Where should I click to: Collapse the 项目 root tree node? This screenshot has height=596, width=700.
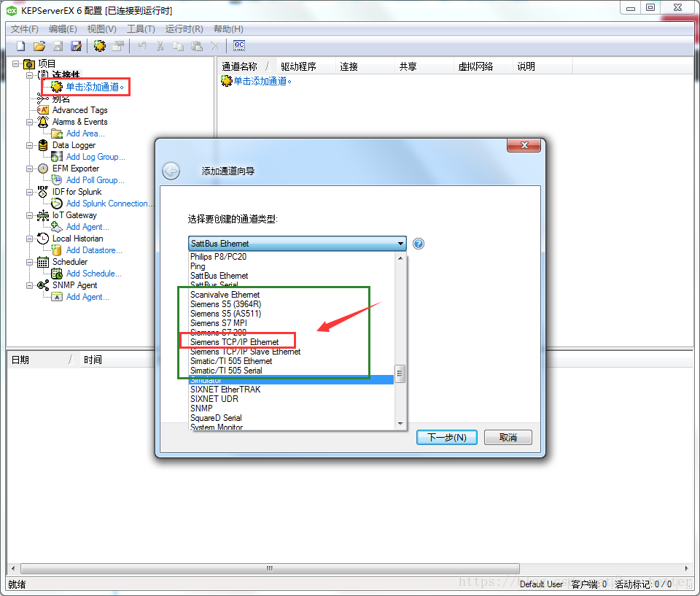[x=15, y=64]
